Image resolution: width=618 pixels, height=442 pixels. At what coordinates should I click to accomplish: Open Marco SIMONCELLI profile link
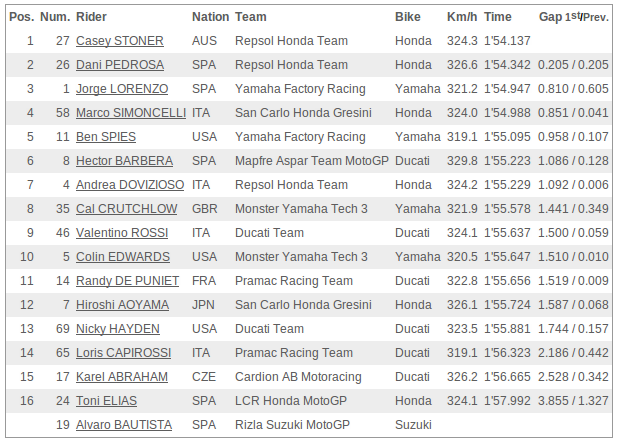[x=131, y=113]
